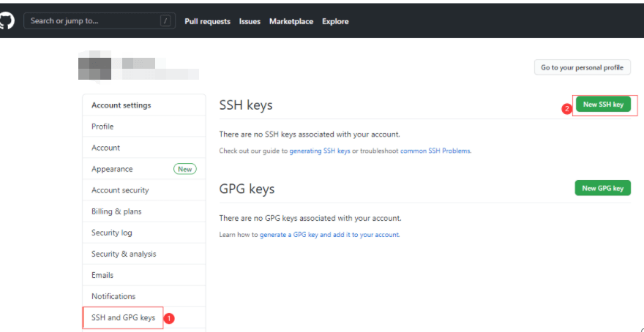
Task: Open Marketplace in top navigation
Action: coord(291,21)
